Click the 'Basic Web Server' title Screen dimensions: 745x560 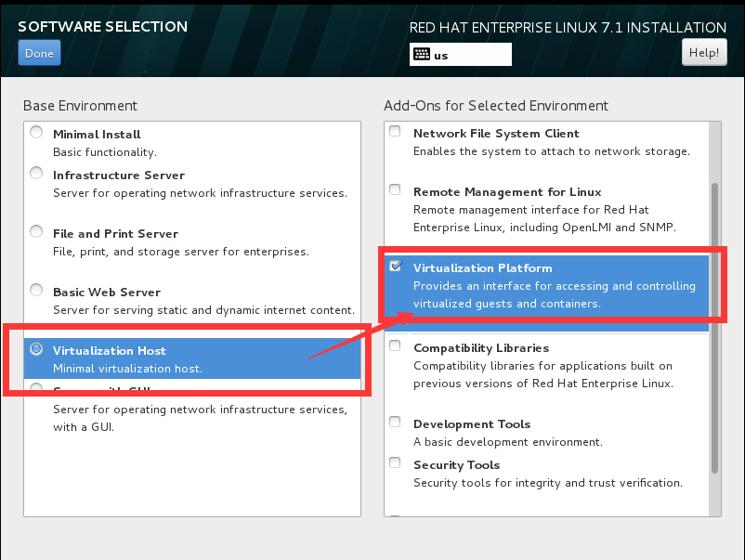click(x=107, y=293)
